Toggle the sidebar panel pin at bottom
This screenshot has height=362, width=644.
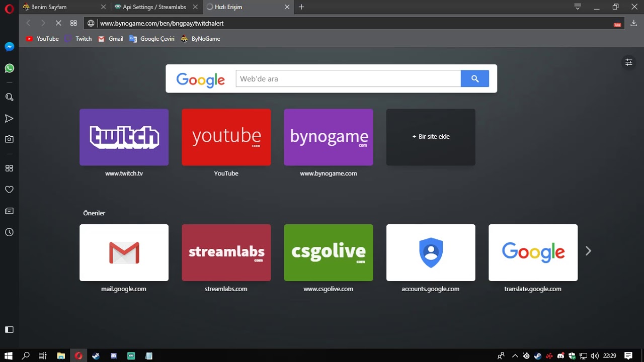tap(9, 329)
